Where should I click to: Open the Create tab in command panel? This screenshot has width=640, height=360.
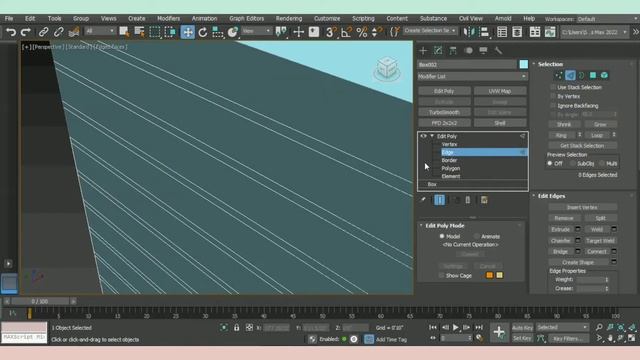(423, 51)
